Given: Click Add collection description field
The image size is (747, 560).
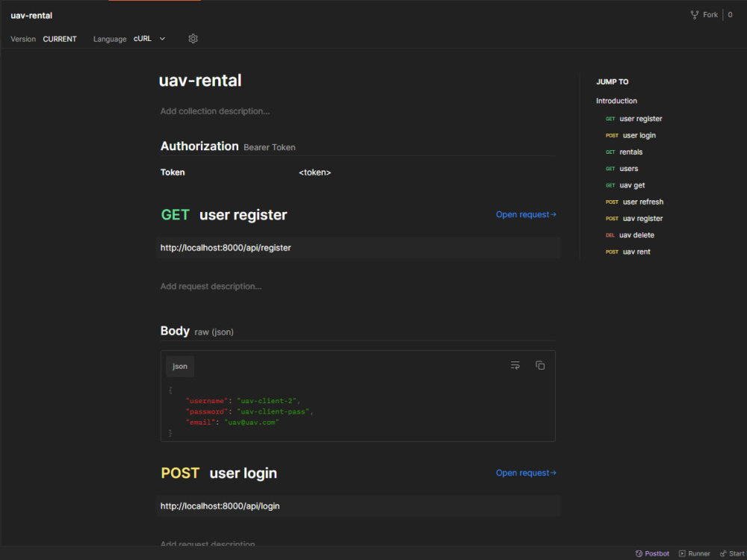Looking at the screenshot, I should (x=215, y=111).
